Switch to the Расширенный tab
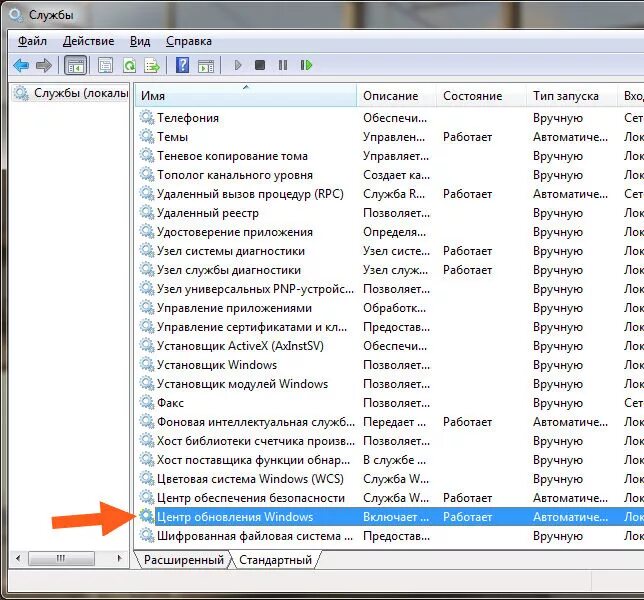The width and height of the screenshot is (644, 600). pyautogui.click(x=184, y=560)
